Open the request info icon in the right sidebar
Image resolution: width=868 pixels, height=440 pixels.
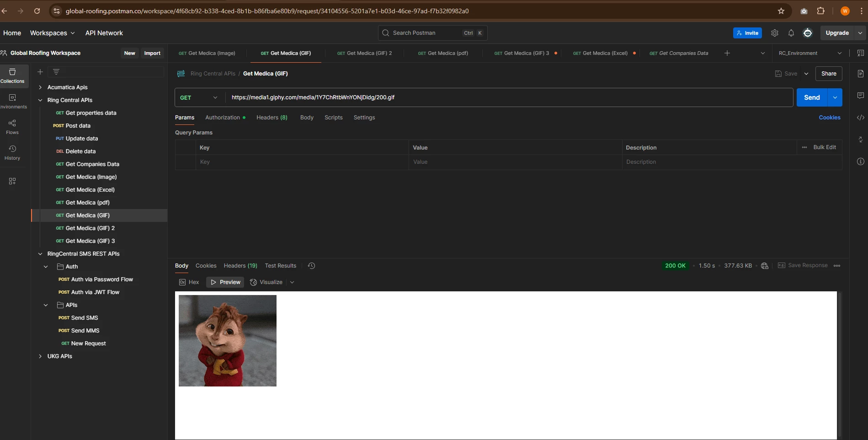(860, 161)
